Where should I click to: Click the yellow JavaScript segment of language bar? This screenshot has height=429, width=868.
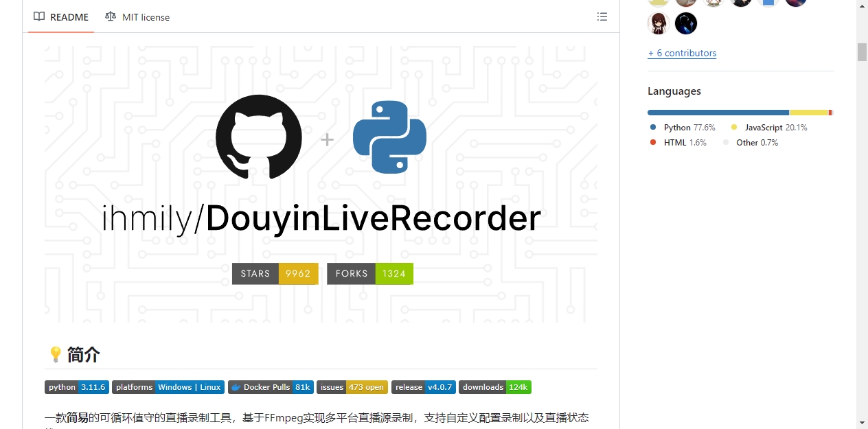click(809, 113)
